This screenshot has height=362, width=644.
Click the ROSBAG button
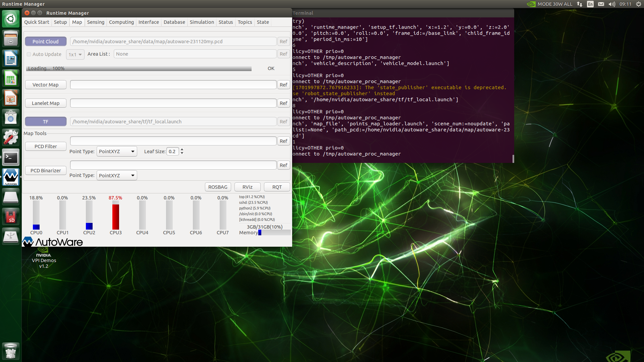(x=218, y=187)
